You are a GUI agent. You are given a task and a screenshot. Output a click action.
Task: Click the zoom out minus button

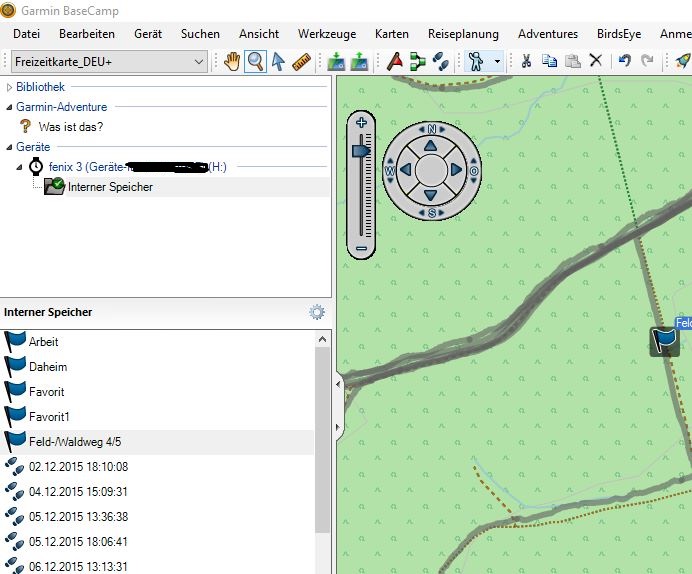[x=361, y=248]
